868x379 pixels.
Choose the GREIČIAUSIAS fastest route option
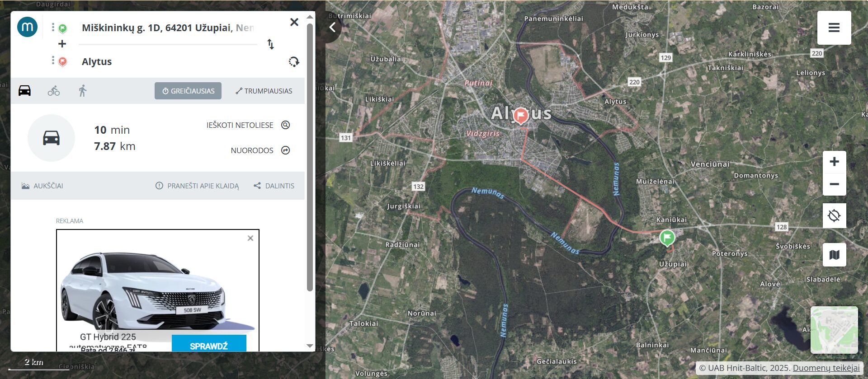pyautogui.click(x=188, y=91)
